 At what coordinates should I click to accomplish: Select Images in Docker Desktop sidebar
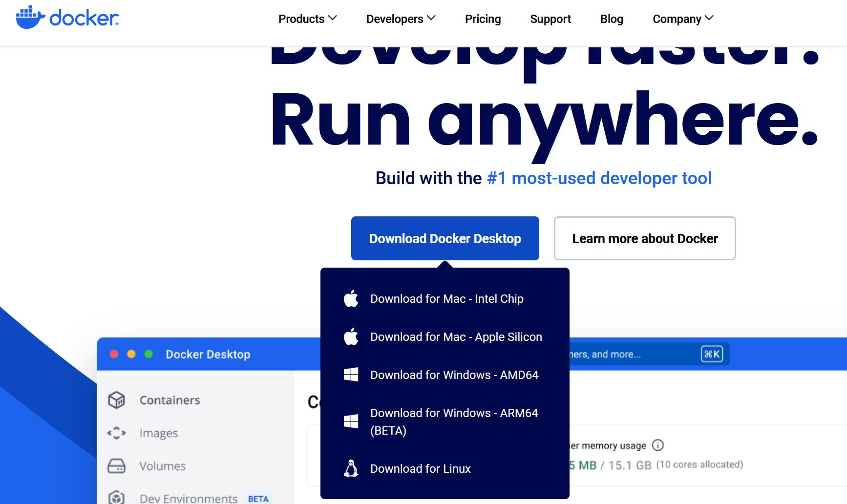[159, 433]
